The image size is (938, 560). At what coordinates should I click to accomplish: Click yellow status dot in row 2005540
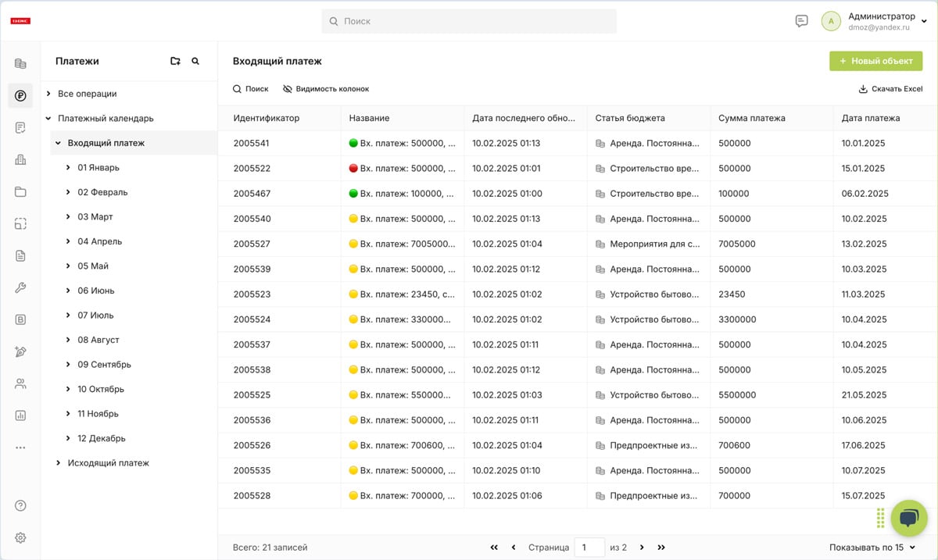coord(353,219)
